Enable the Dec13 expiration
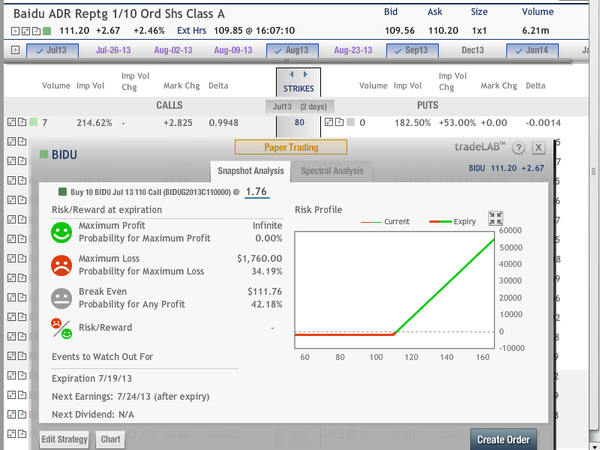This screenshot has height=450, width=600. click(473, 50)
